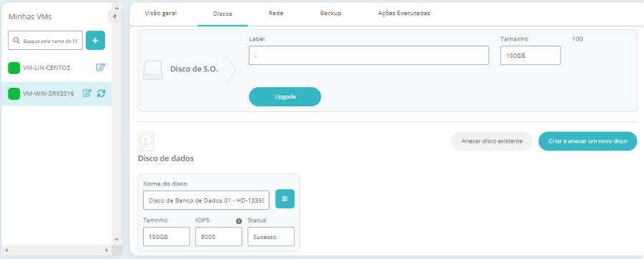Click the Status field showing Sucesso
Screen dimensions: 644x259
tap(271, 236)
